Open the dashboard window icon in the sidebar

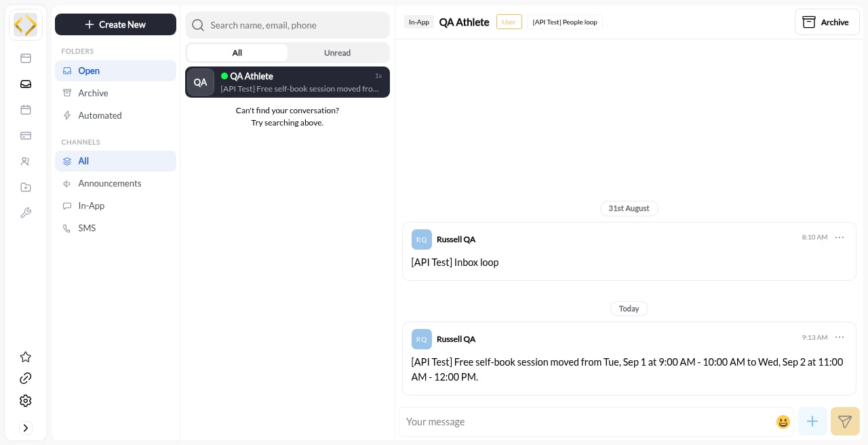coord(26,58)
